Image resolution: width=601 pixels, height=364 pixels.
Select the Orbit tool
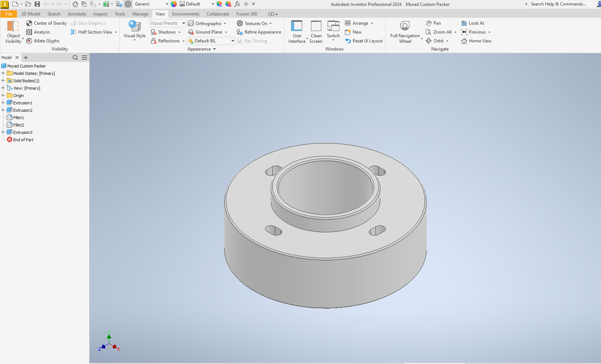[x=435, y=41]
